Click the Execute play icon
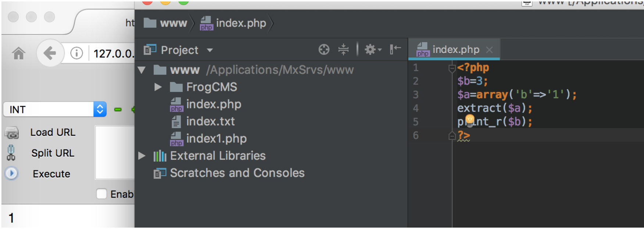 pyautogui.click(x=11, y=174)
